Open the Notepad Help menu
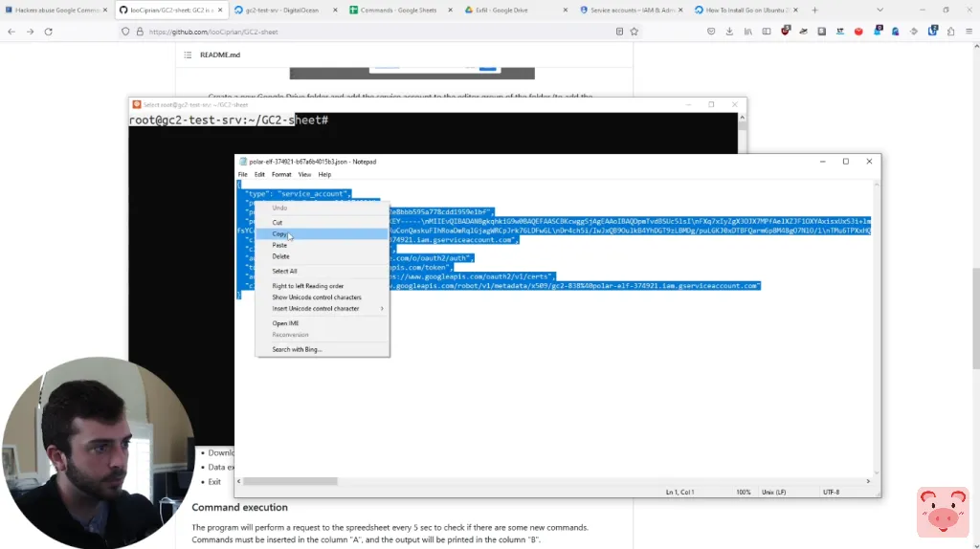This screenshot has width=980, height=549. pos(324,175)
